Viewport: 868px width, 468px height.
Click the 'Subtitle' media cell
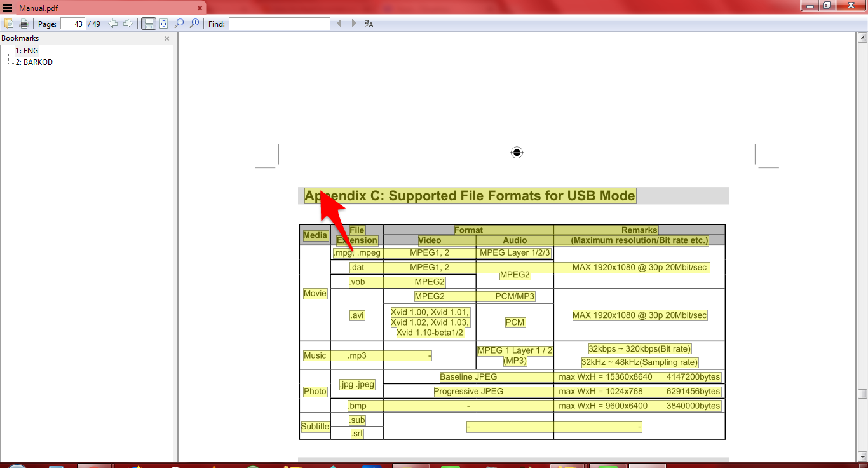[x=315, y=427]
